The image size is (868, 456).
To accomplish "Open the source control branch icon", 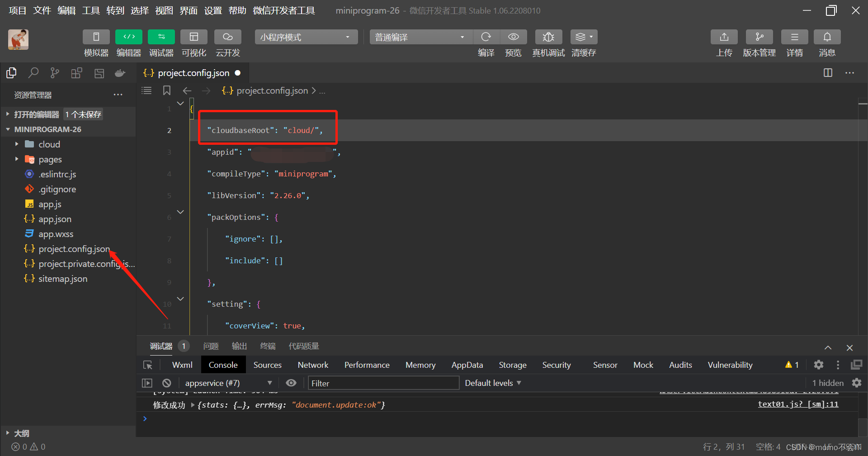I will pyautogui.click(x=55, y=73).
